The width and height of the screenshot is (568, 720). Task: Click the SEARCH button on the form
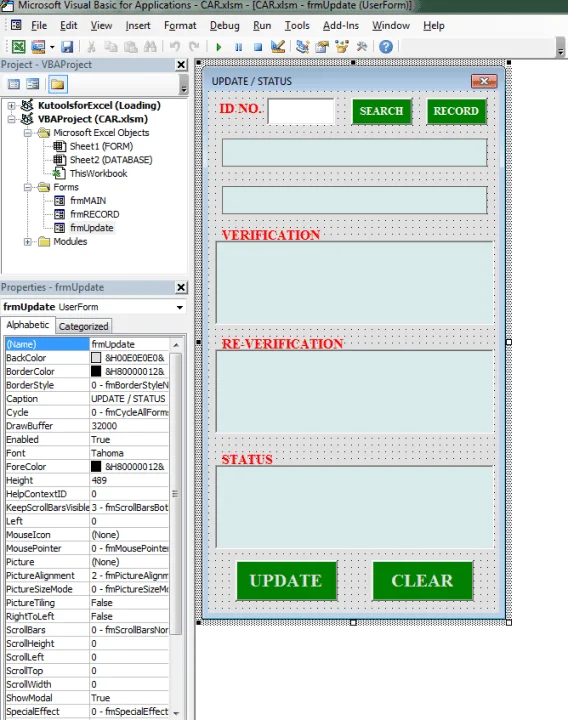point(382,111)
